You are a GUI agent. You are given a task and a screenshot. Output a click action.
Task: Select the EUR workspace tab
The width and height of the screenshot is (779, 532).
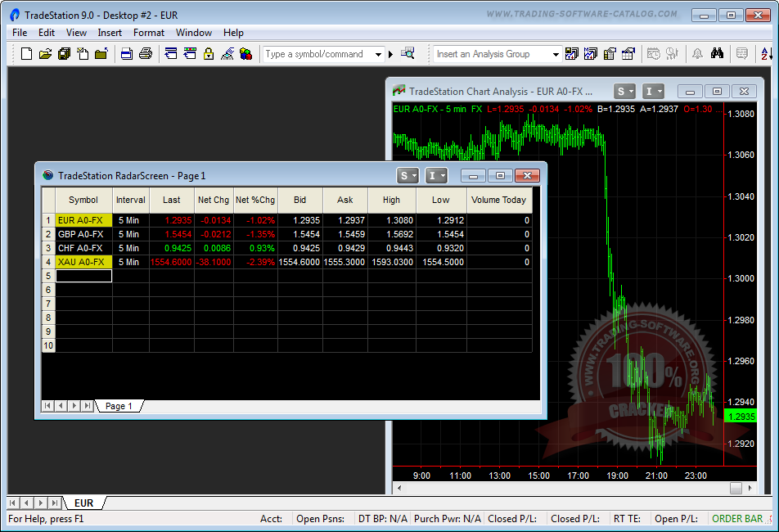[x=83, y=503]
